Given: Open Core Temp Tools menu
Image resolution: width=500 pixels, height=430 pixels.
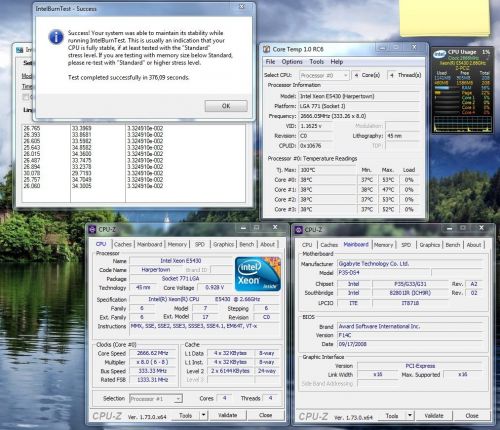Looking at the screenshot, I should [x=316, y=62].
